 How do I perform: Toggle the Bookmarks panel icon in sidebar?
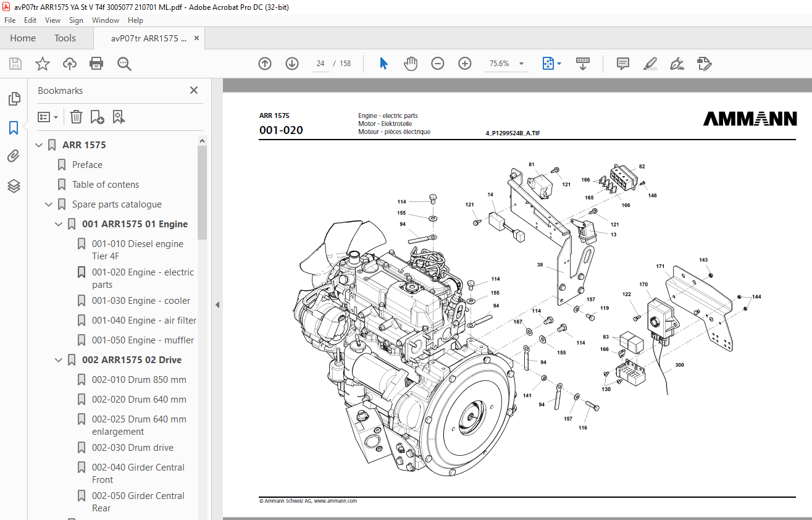coord(14,128)
